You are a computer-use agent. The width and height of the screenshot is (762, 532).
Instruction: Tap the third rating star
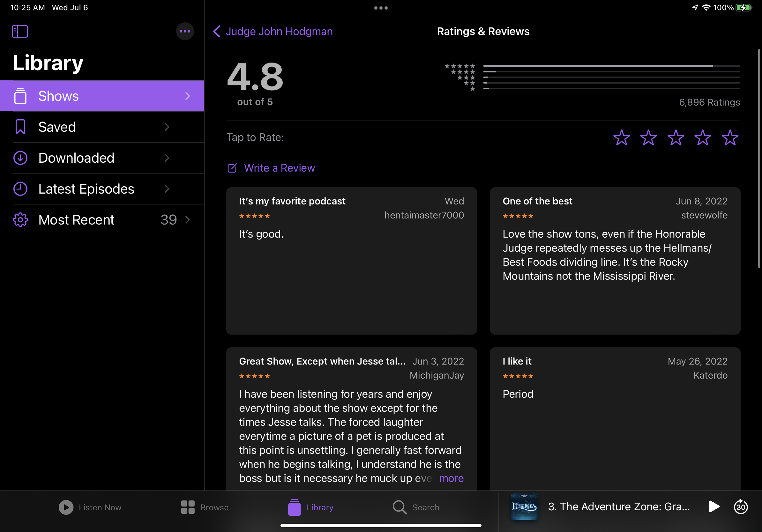click(x=676, y=138)
